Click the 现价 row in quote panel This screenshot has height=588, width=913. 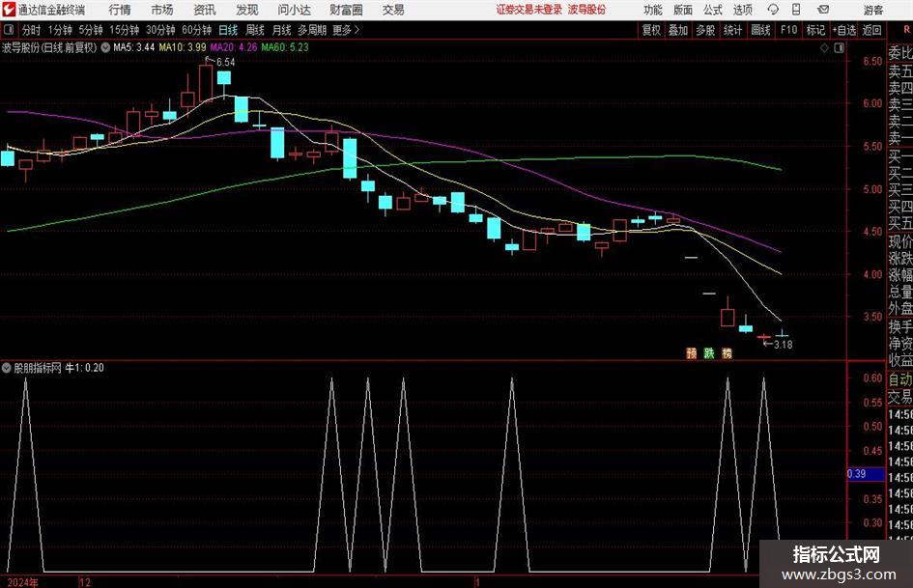click(900, 241)
